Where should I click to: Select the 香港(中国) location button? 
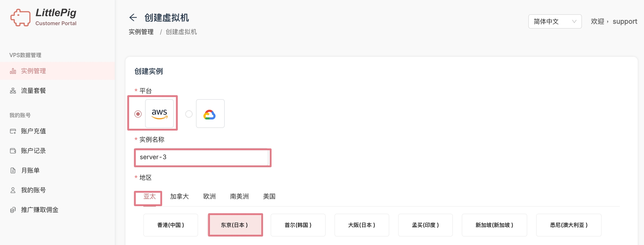pos(171,225)
